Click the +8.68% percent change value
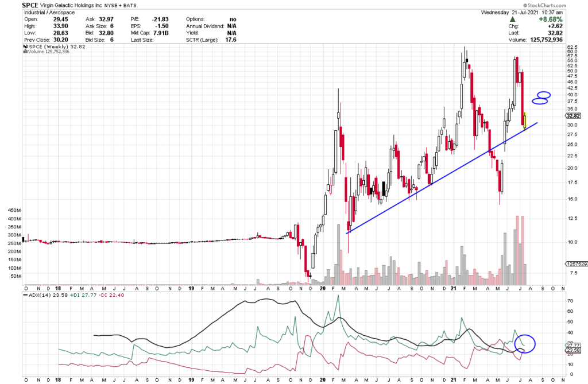The width and height of the screenshot is (588, 384). click(x=551, y=19)
